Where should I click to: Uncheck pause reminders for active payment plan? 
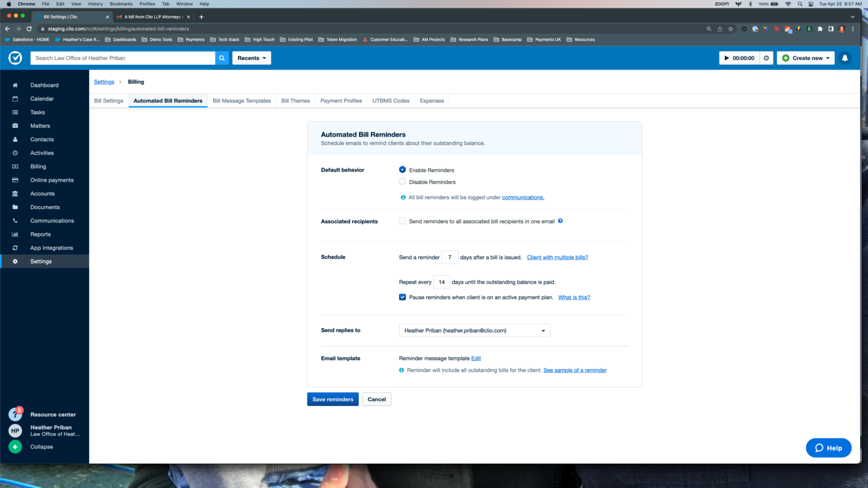click(x=402, y=297)
